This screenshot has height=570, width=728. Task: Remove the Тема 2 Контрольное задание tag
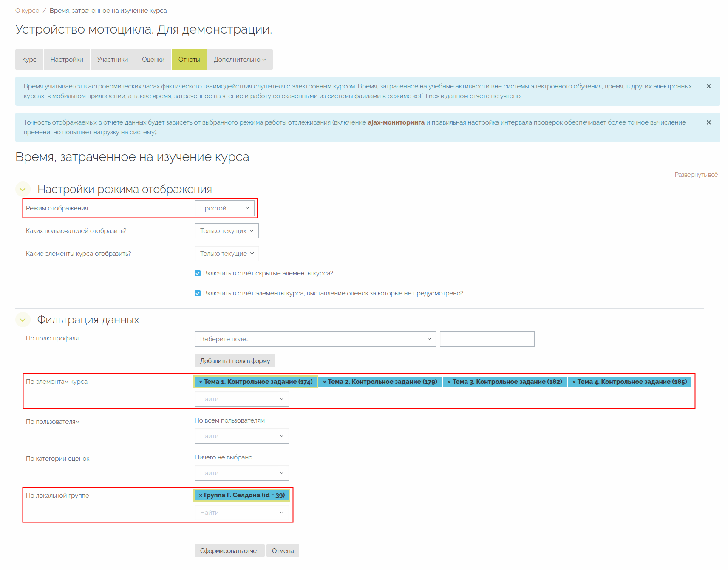click(324, 382)
